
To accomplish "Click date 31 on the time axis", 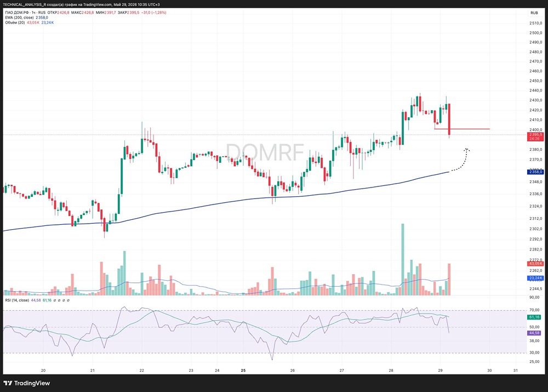I will click(516, 370).
